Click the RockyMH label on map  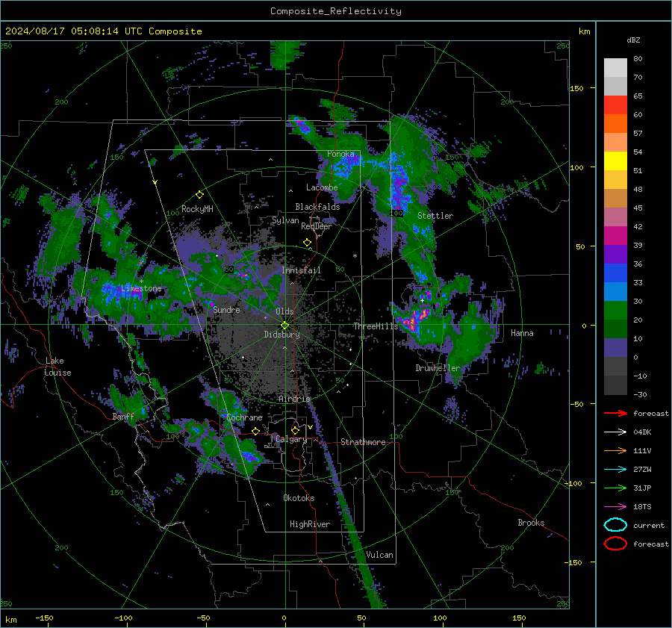coord(197,209)
